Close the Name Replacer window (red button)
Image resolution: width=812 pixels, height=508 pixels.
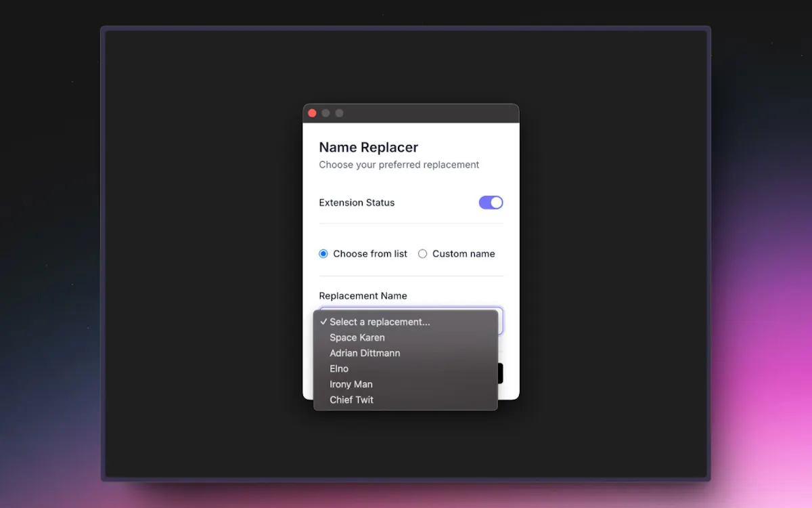(x=312, y=113)
